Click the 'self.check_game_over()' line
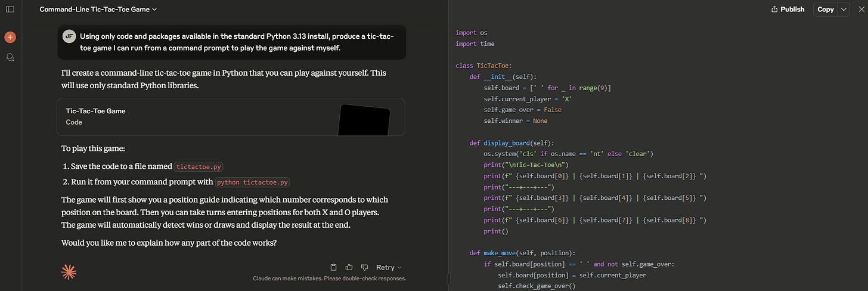This screenshot has height=291, width=868. tap(536, 286)
